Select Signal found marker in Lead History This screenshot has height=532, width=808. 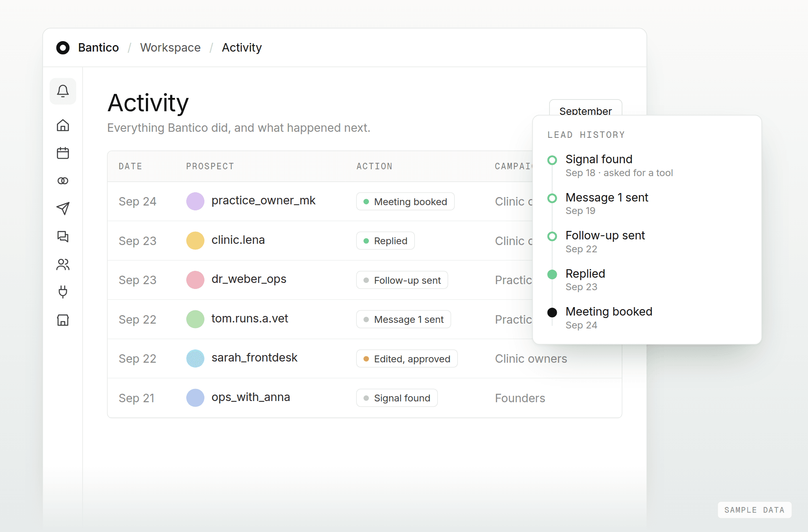[552, 160]
